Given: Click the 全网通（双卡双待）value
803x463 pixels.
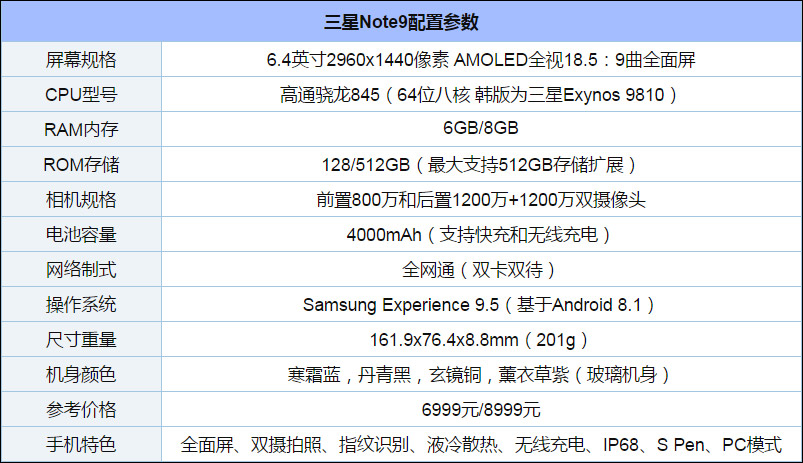Looking at the screenshot, I should [x=481, y=269].
